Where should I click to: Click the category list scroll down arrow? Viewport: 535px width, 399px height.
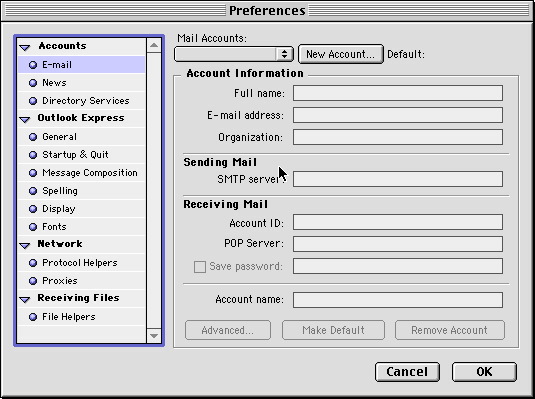154,336
